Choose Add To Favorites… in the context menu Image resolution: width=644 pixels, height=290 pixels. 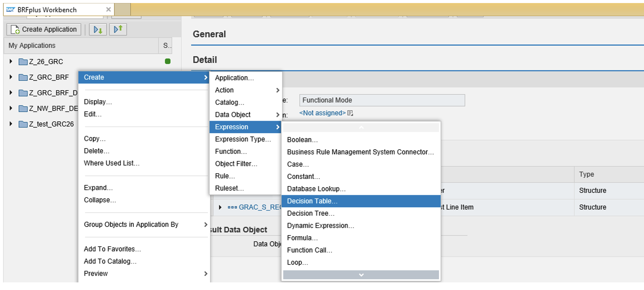click(144, 249)
